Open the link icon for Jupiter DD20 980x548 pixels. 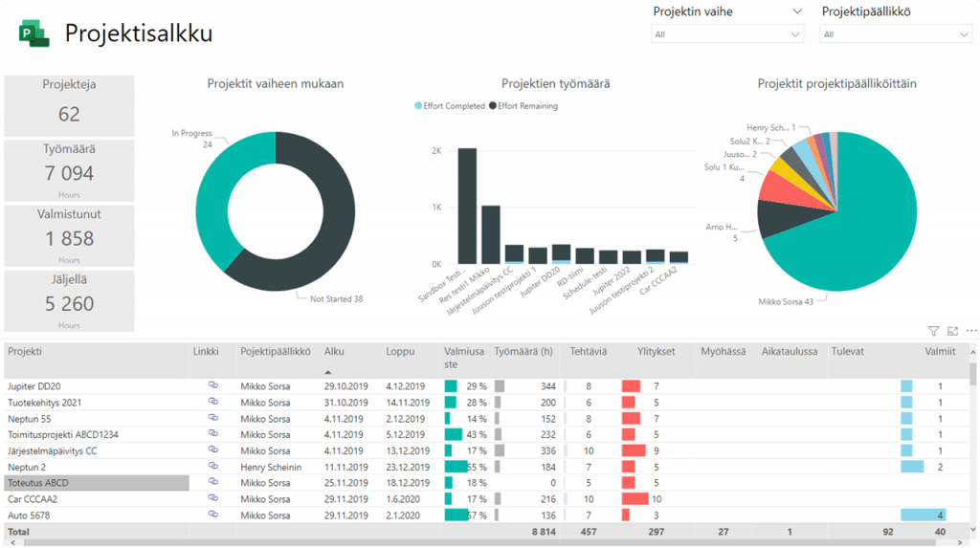click(213, 385)
